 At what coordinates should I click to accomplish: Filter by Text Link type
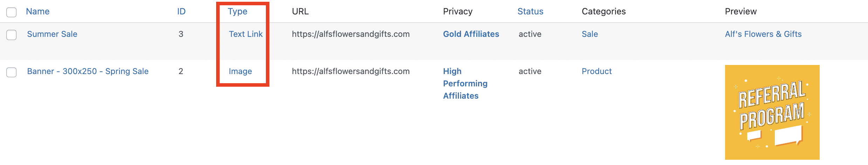pos(246,34)
